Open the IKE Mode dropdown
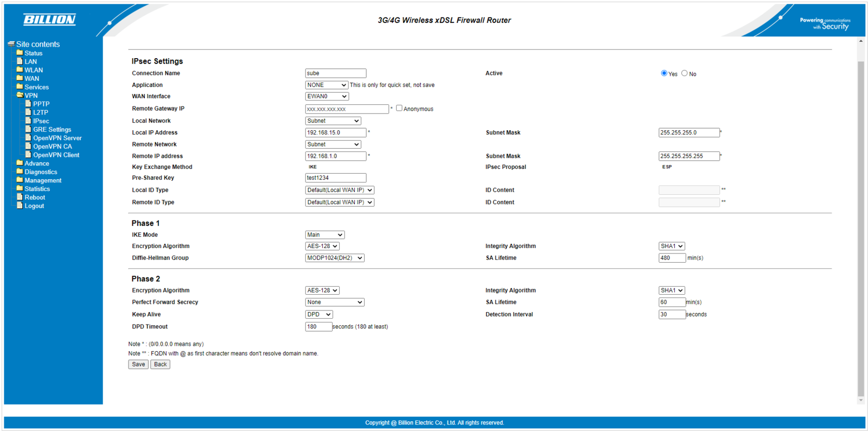Viewport: 868px width, 431px height. point(324,235)
